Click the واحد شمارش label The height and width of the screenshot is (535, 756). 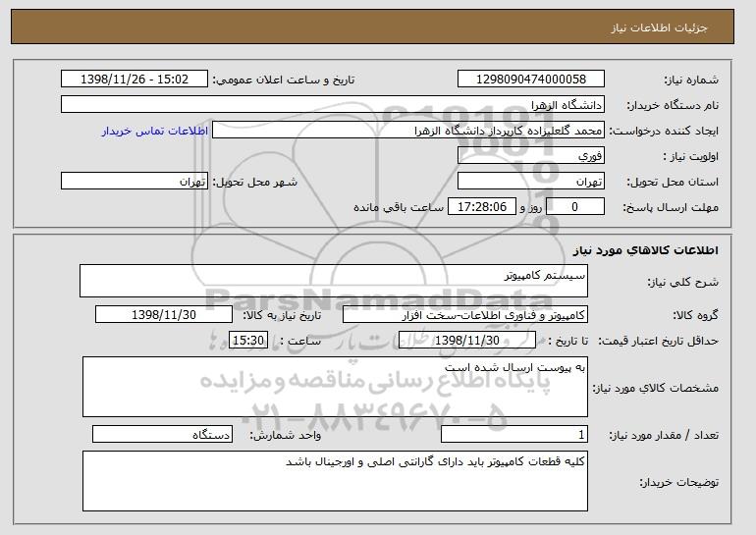pos(285,435)
